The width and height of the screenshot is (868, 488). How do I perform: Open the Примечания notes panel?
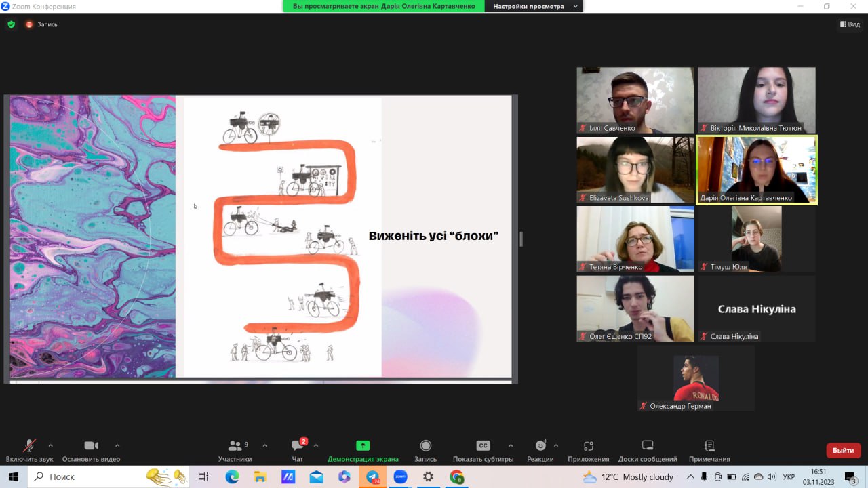[x=709, y=450]
